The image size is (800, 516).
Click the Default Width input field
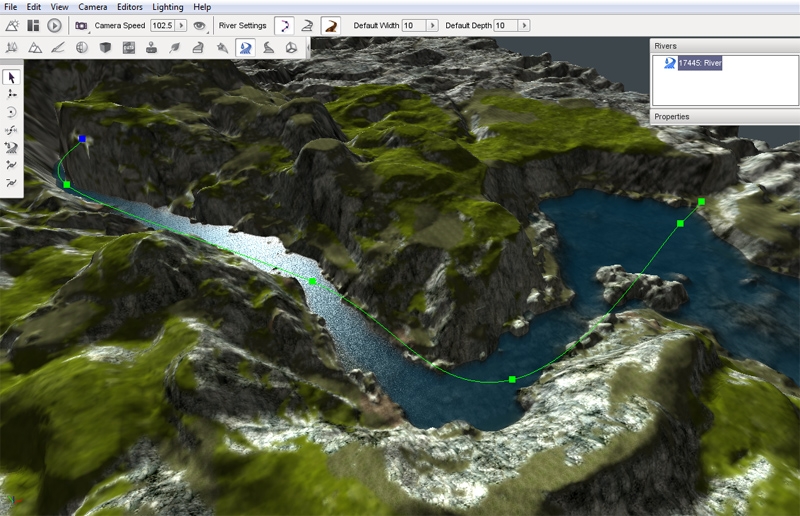tap(414, 24)
